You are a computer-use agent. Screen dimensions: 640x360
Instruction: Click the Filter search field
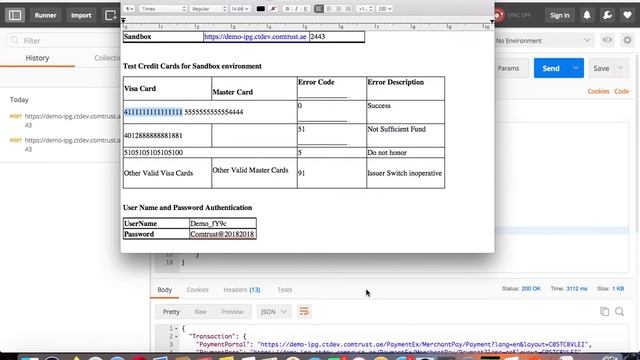click(63, 40)
